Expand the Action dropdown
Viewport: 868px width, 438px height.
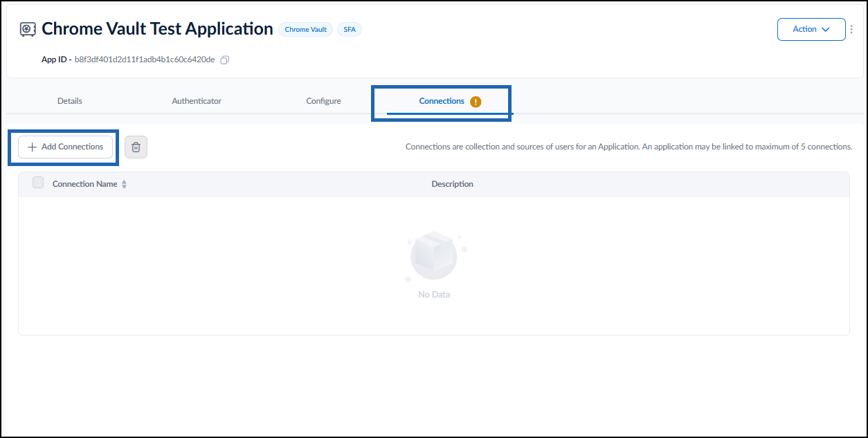pyautogui.click(x=811, y=30)
